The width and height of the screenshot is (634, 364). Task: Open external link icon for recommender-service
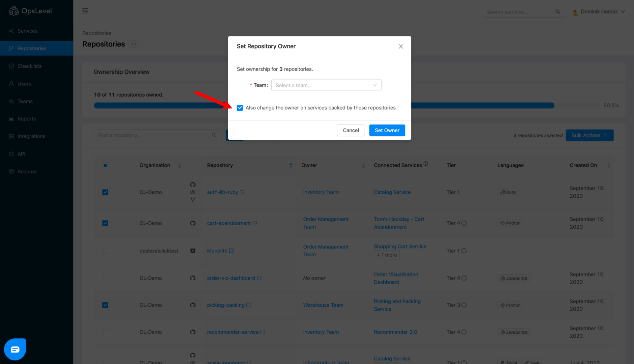pos(263,332)
